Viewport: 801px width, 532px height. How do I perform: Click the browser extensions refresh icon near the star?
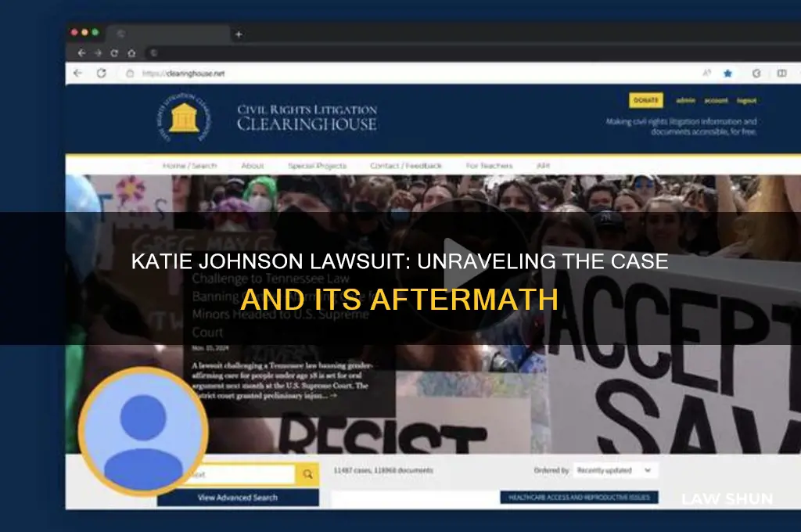pyautogui.click(x=756, y=74)
